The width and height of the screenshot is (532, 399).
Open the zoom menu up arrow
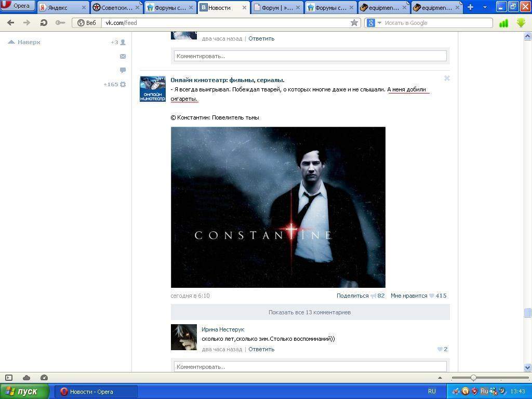pyautogui.click(x=440, y=378)
